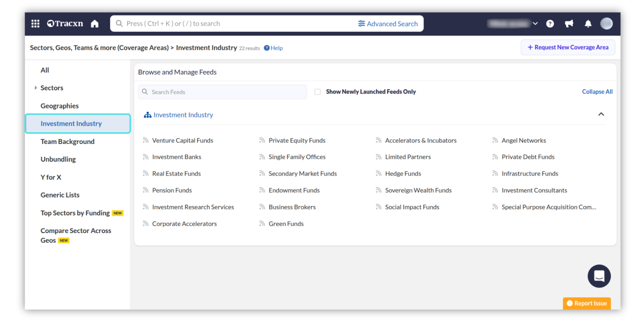This screenshot has width=644, height=322.
Task: Collapse the Investment Industry section chevron
Action: click(601, 114)
